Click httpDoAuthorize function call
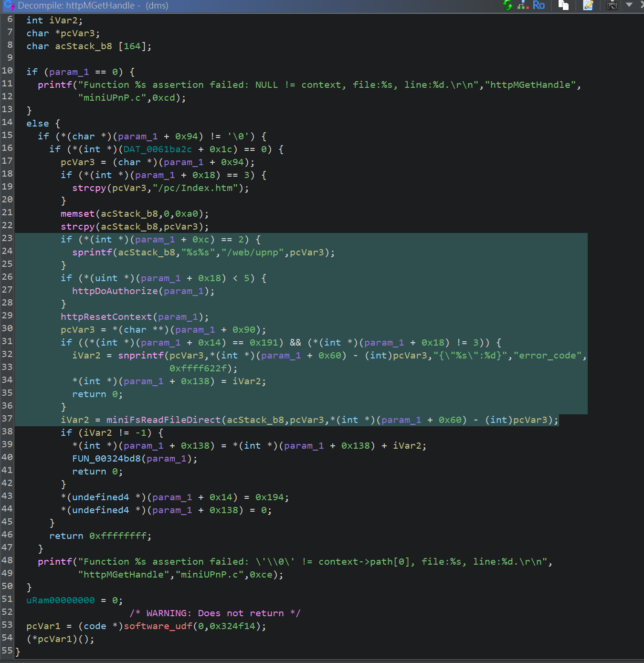This screenshot has width=644, height=663. [x=115, y=291]
